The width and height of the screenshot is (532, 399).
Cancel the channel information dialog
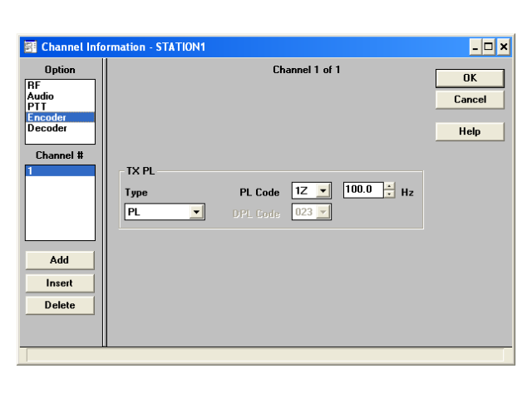click(x=470, y=100)
